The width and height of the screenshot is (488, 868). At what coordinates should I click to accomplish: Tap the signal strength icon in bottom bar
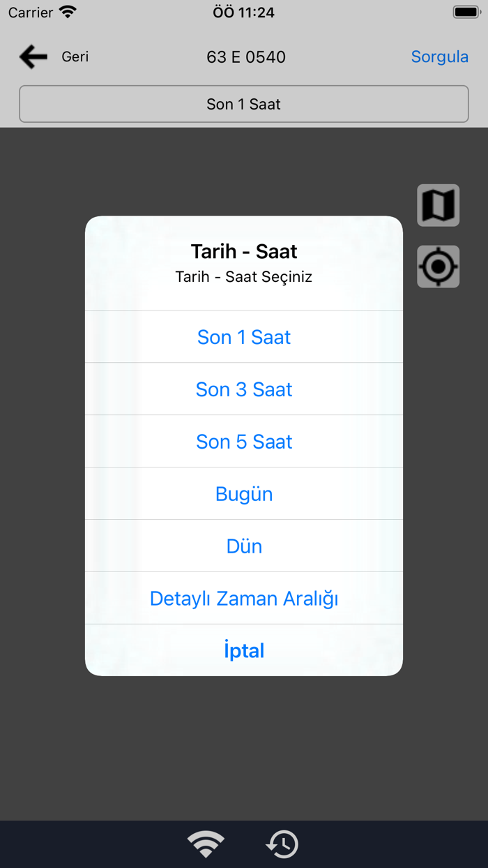click(x=205, y=844)
